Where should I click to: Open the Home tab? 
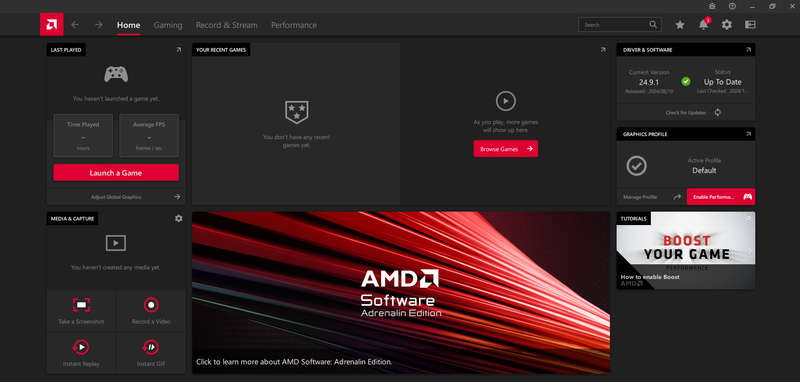129,25
